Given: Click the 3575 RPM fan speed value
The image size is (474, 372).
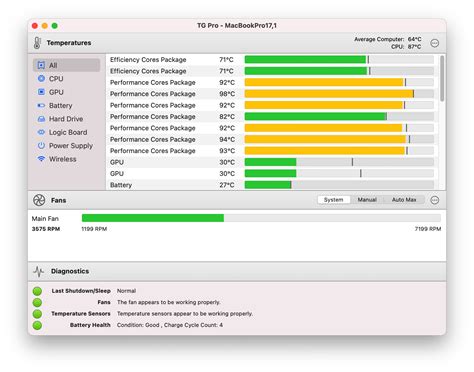Looking at the screenshot, I should coord(46,229).
